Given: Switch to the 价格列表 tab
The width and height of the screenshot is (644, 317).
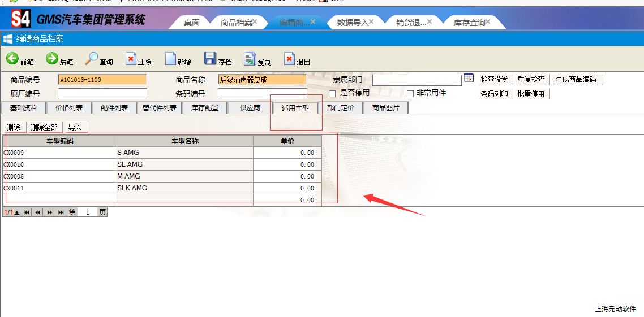Looking at the screenshot, I should (x=69, y=108).
